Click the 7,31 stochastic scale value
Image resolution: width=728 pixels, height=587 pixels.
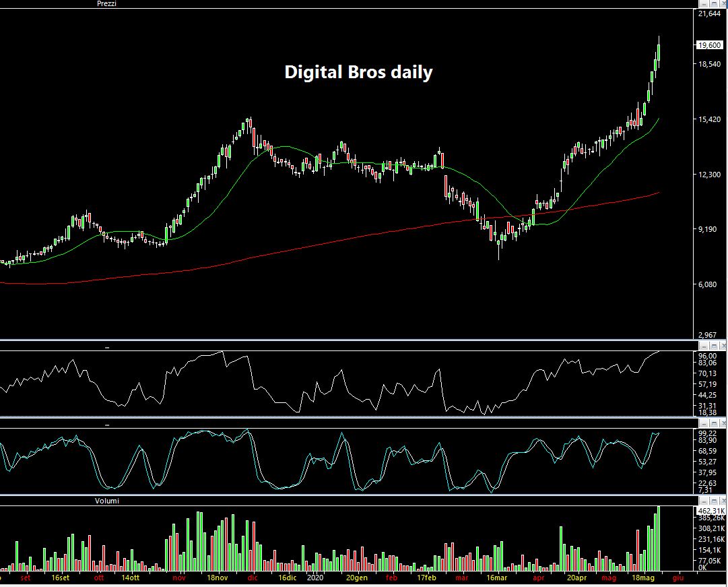(x=705, y=490)
